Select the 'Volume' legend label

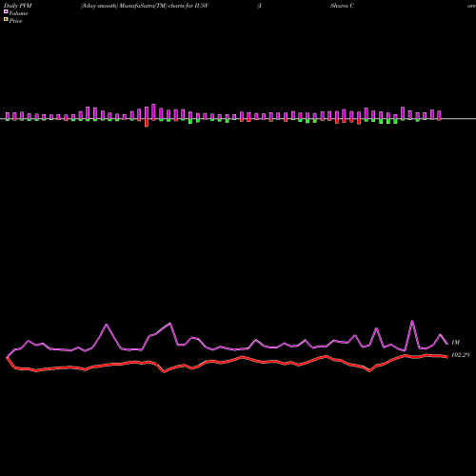(18, 13)
